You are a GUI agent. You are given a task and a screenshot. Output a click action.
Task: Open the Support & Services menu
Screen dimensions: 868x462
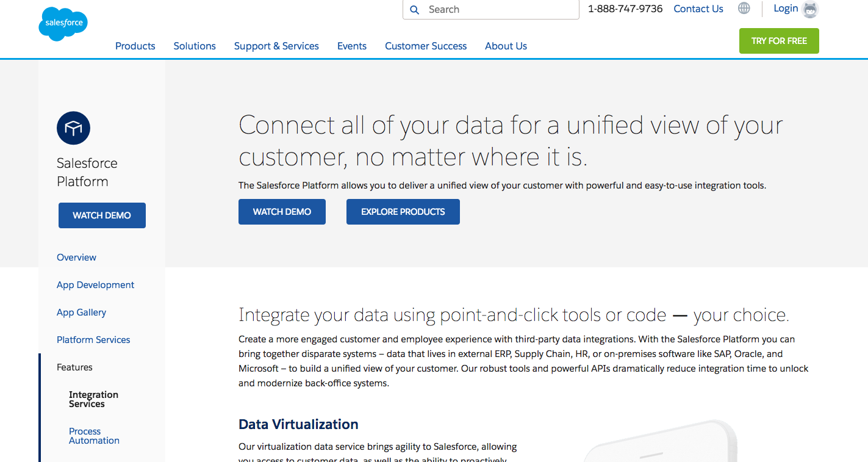coord(276,46)
